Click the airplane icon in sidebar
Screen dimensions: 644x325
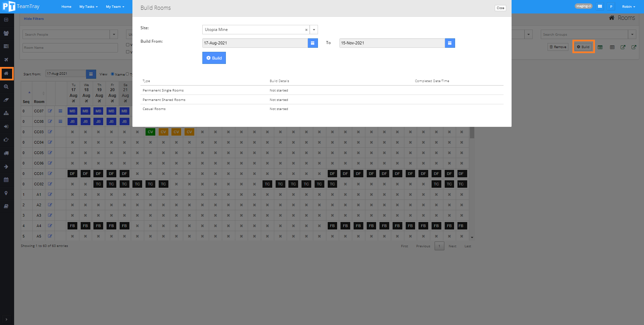tap(6, 60)
